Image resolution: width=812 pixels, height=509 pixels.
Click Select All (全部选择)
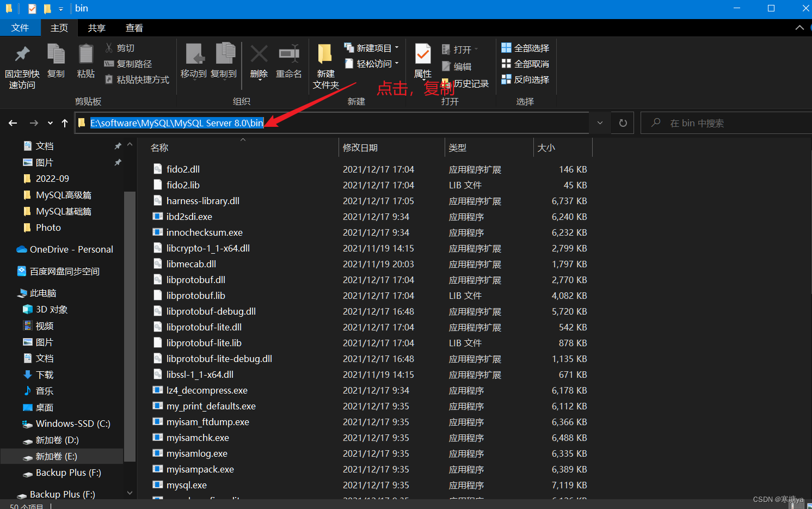pyautogui.click(x=525, y=48)
